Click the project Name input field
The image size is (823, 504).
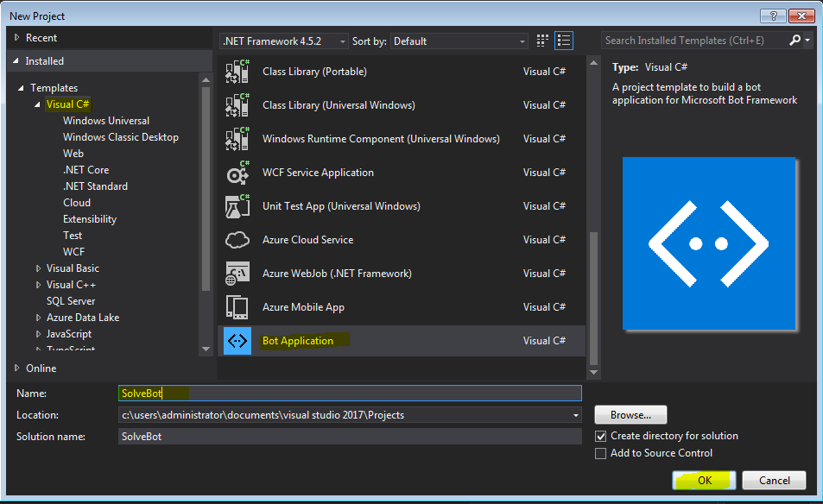pyautogui.click(x=350, y=394)
